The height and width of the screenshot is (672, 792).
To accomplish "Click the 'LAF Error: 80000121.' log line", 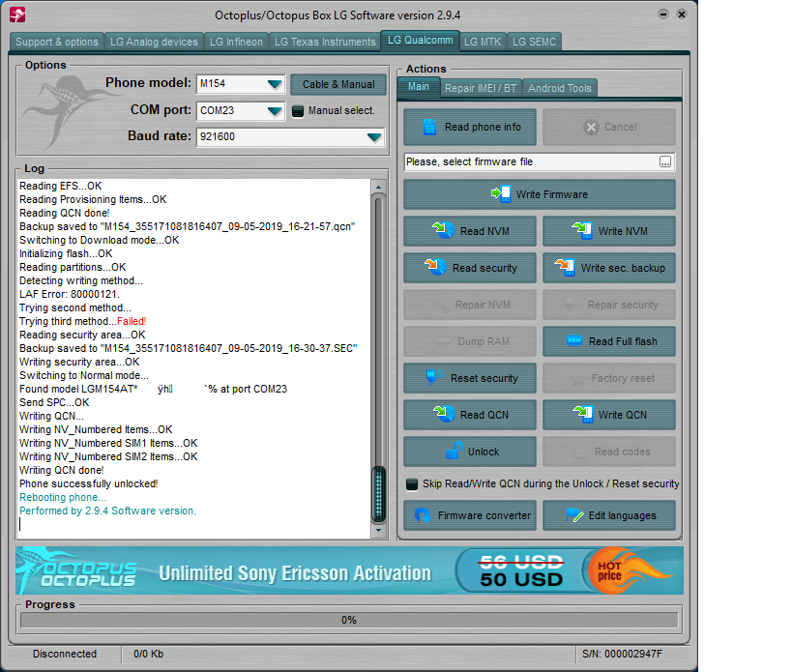I will click(70, 294).
